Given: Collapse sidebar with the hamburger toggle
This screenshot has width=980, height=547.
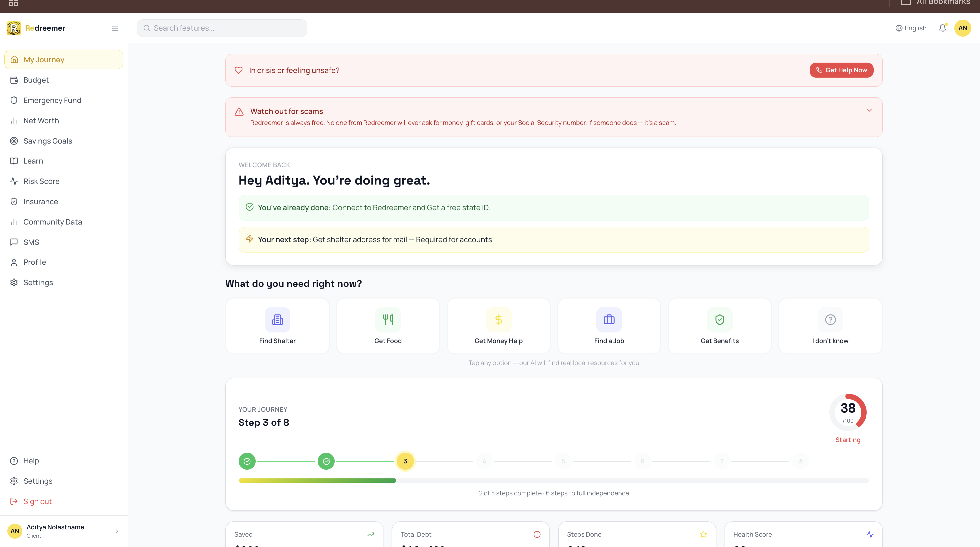Looking at the screenshot, I should pyautogui.click(x=115, y=28).
